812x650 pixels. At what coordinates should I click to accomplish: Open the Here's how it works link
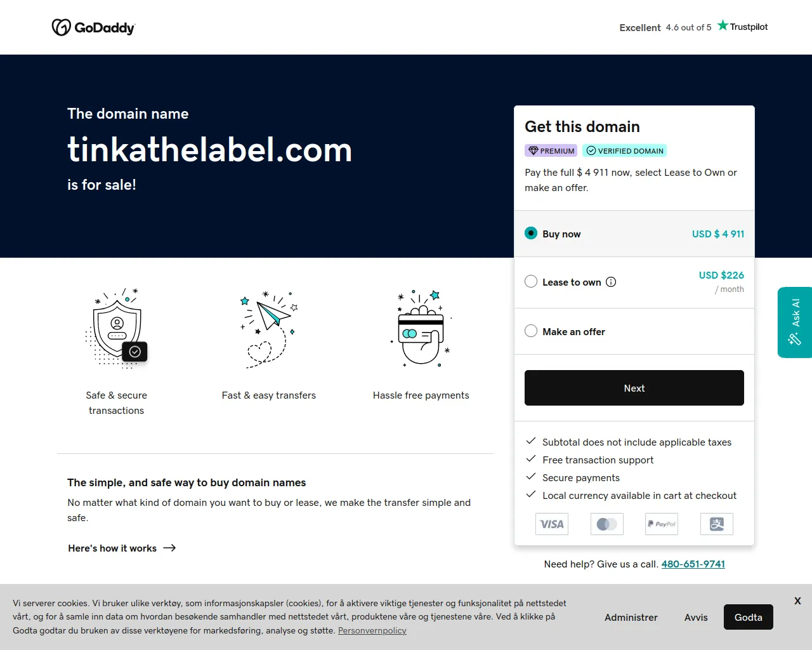click(x=122, y=548)
